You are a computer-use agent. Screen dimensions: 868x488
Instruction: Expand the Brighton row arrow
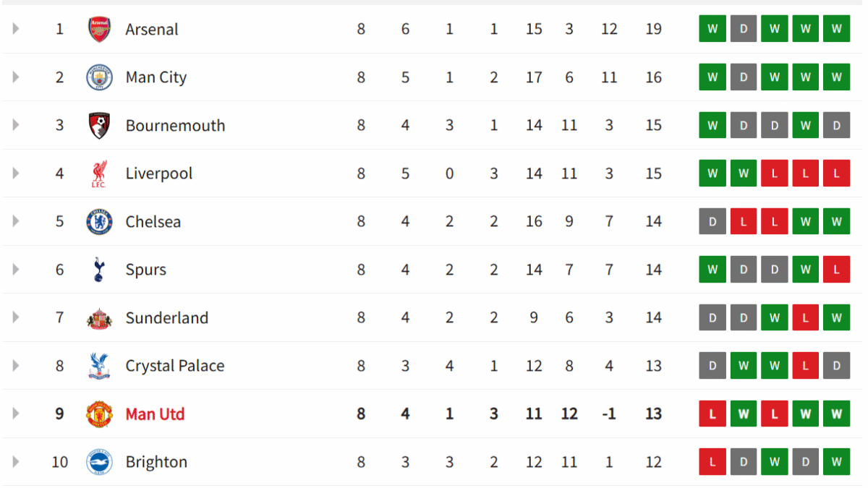(16, 462)
